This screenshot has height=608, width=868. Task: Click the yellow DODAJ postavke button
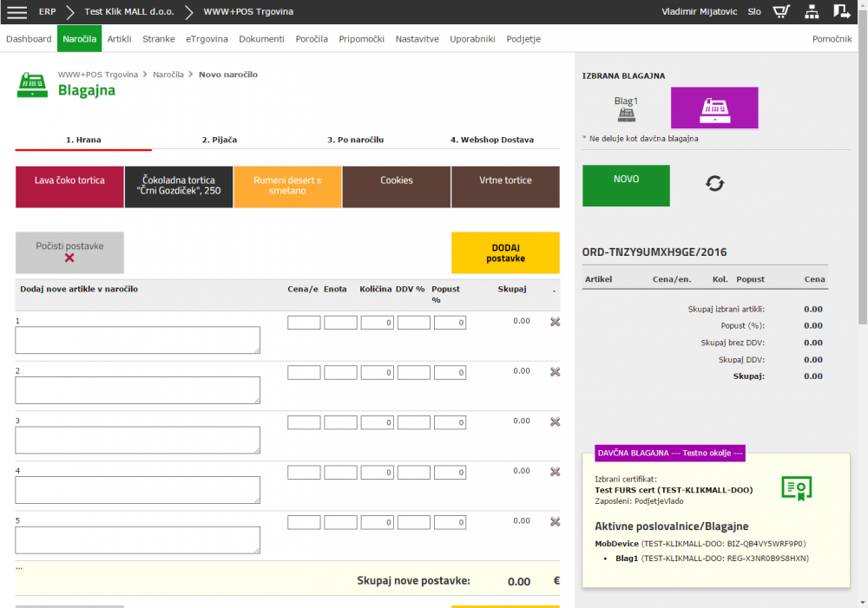coord(505,252)
